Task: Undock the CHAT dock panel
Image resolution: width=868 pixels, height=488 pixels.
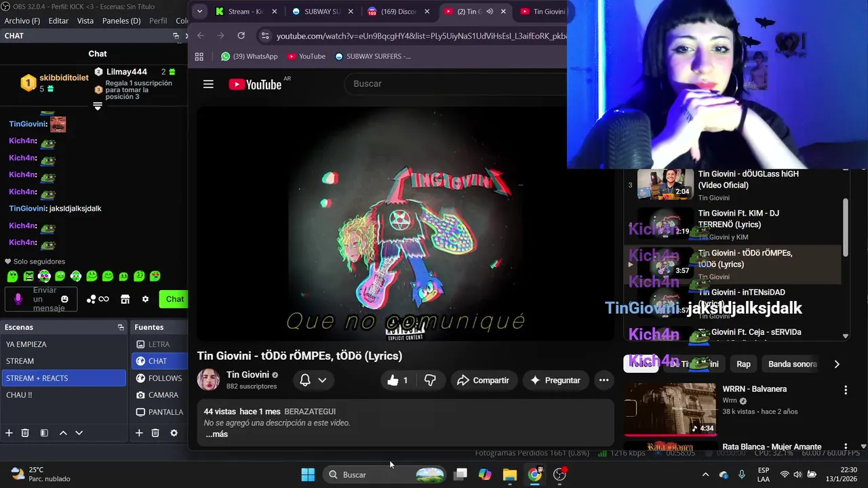Action: click(176, 36)
